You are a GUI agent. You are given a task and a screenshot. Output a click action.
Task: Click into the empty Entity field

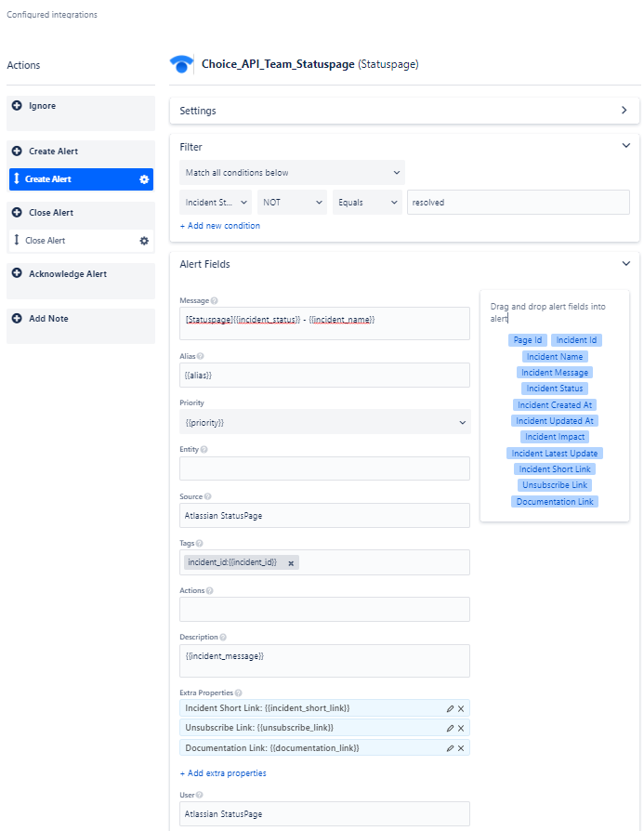tap(325, 468)
